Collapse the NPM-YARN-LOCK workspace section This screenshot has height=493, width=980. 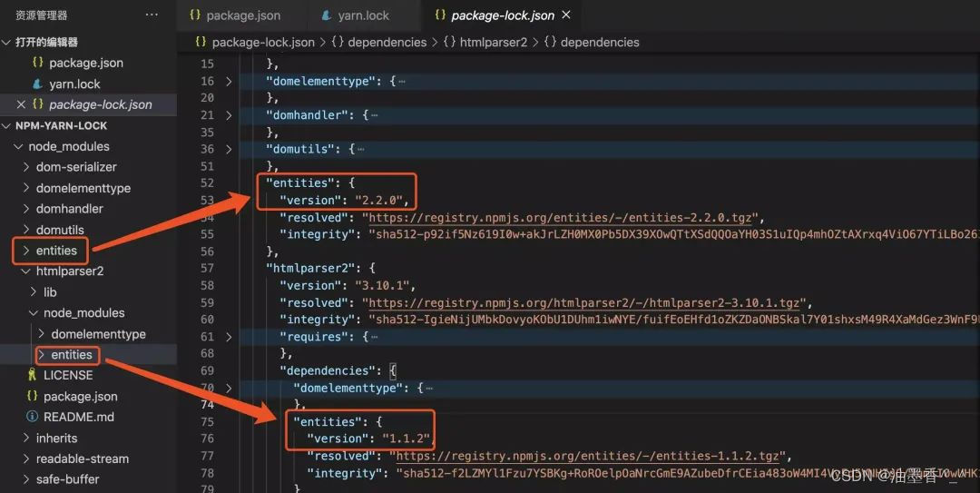click(6, 126)
